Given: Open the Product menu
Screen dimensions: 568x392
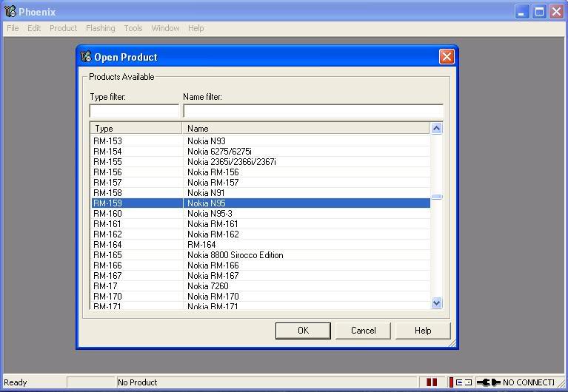Looking at the screenshot, I should [x=64, y=28].
